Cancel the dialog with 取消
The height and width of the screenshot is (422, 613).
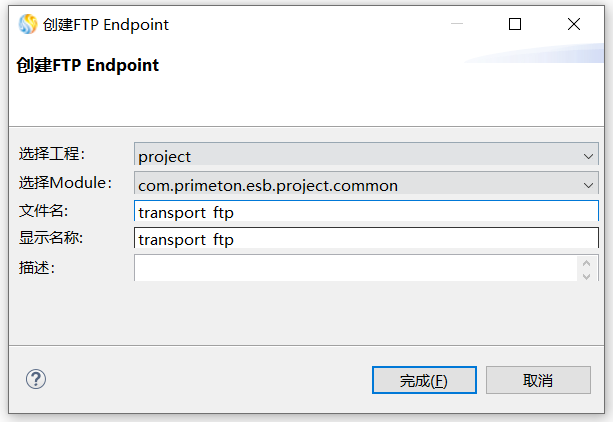tap(537, 380)
